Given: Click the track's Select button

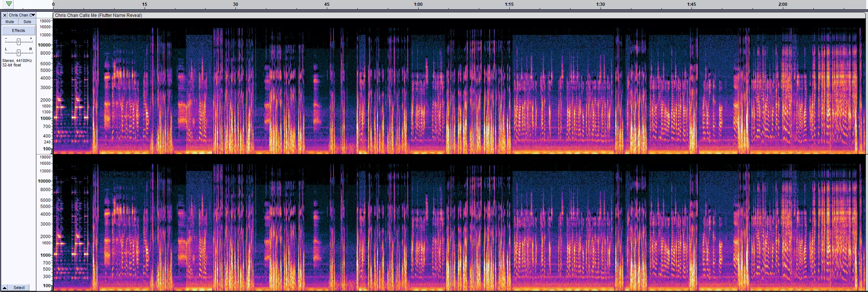Looking at the screenshot, I should (x=19, y=288).
